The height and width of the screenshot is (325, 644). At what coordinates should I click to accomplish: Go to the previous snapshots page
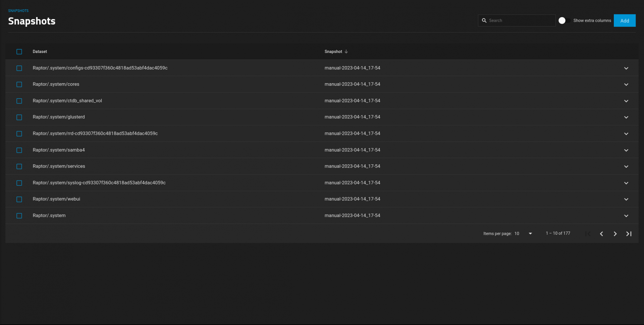pos(601,234)
